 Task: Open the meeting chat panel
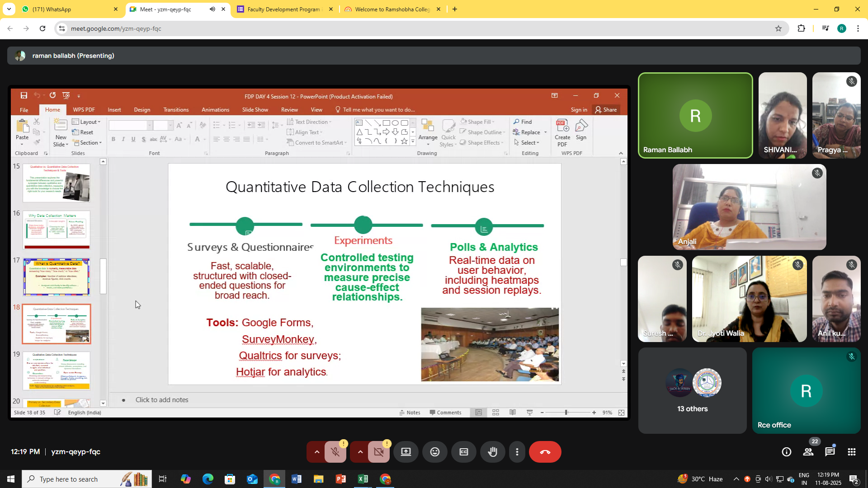pos(830,452)
